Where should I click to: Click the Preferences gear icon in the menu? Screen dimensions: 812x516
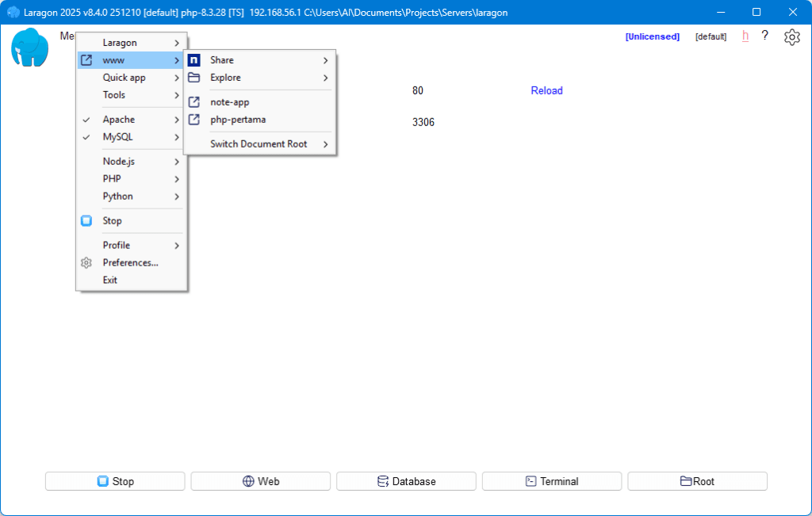click(x=87, y=262)
